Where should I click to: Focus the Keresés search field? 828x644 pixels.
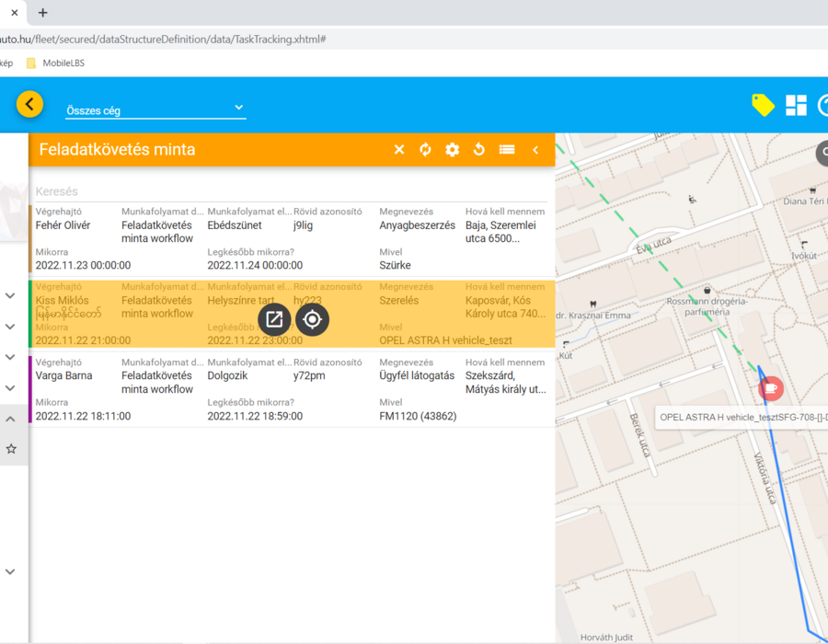point(291,191)
